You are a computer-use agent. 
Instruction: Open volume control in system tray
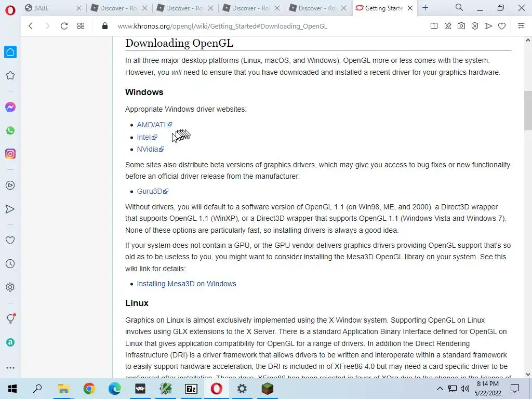(x=465, y=389)
